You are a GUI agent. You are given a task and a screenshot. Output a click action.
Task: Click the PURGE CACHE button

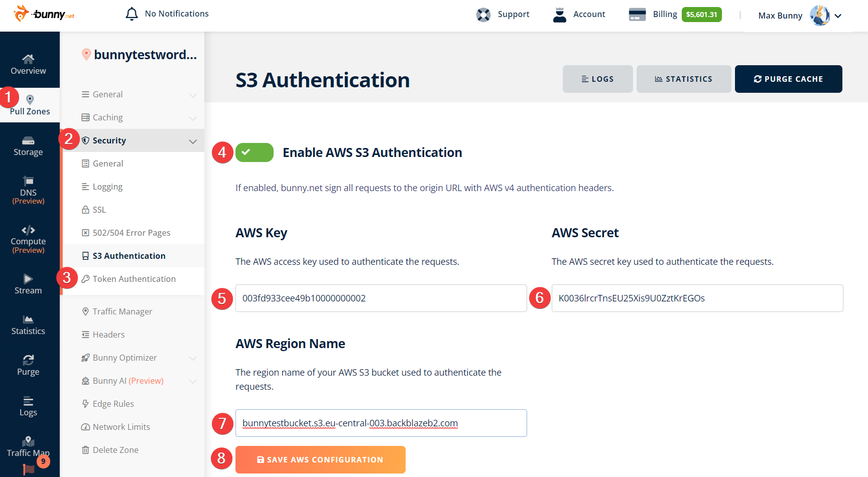click(789, 79)
